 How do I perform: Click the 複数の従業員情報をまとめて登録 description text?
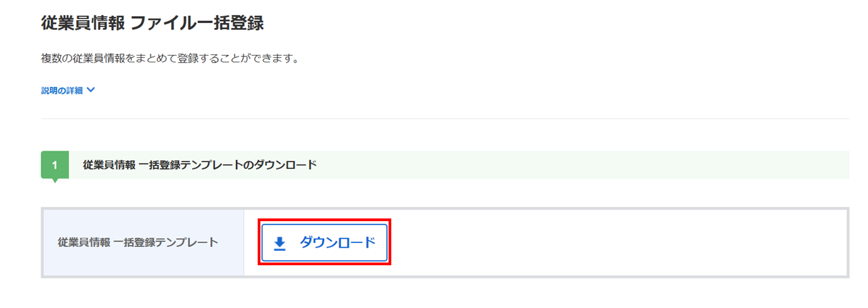[170, 58]
